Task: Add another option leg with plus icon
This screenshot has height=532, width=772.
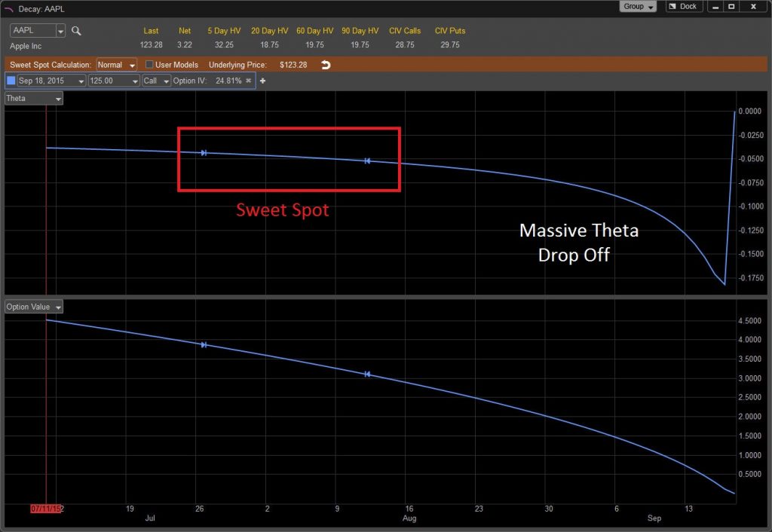Action: (262, 80)
